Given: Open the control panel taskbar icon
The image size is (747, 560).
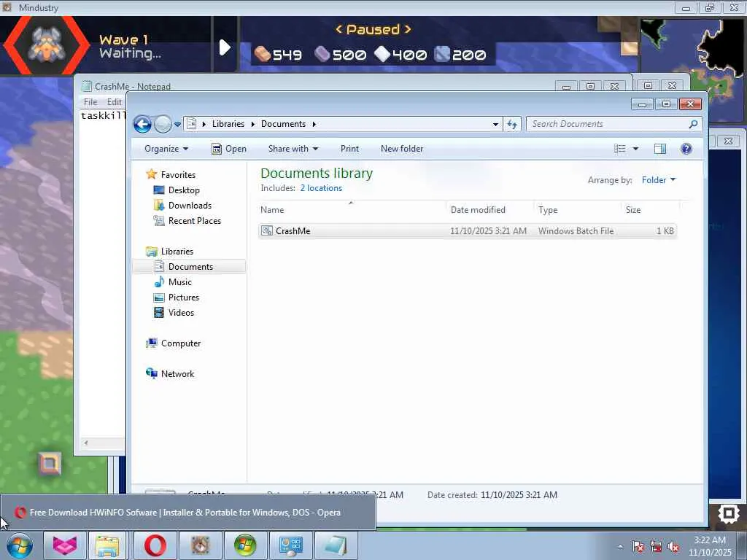Looking at the screenshot, I should [x=290, y=545].
